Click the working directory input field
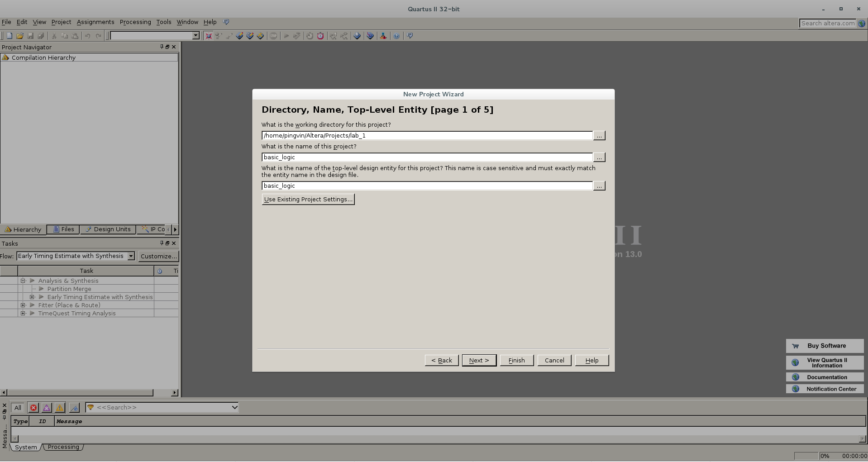868x462 pixels. [x=427, y=135]
